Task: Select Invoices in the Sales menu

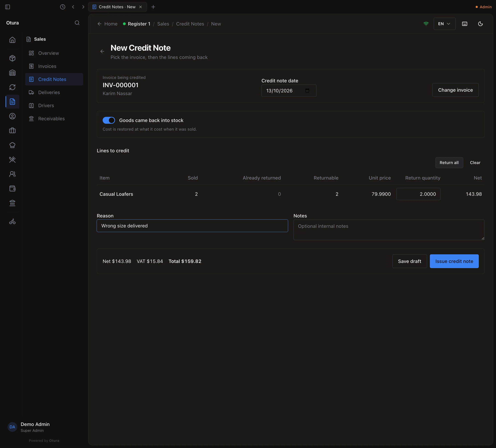Action: coord(54,66)
